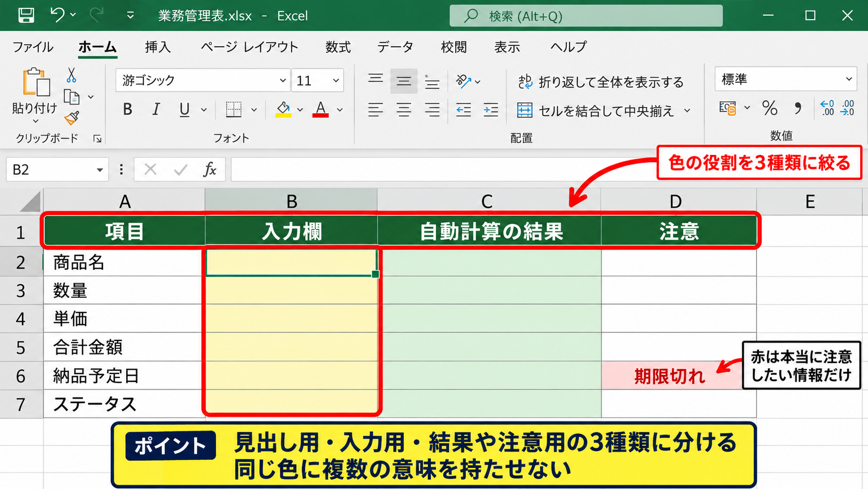This screenshot has width=868, height=489.
Task: Apply red font color button
Action: point(321,110)
